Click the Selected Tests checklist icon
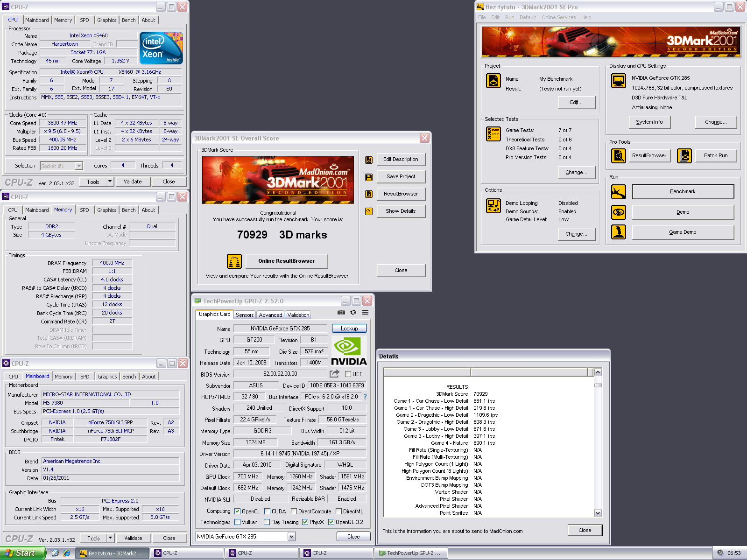 (493, 134)
